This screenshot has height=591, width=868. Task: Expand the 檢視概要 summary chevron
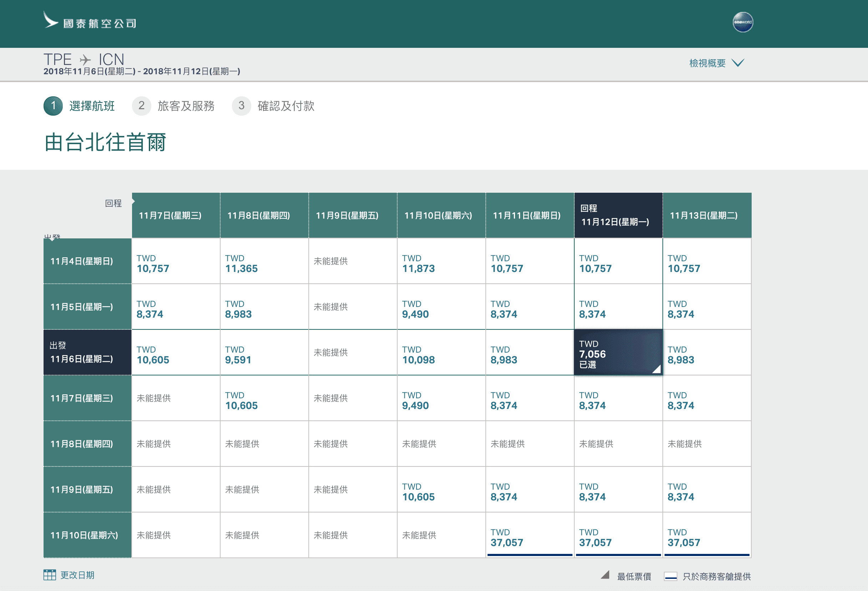(738, 63)
